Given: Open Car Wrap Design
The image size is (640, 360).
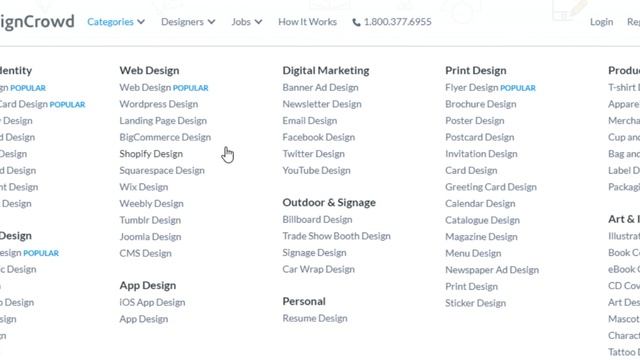Looking at the screenshot, I should click(318, 269).
